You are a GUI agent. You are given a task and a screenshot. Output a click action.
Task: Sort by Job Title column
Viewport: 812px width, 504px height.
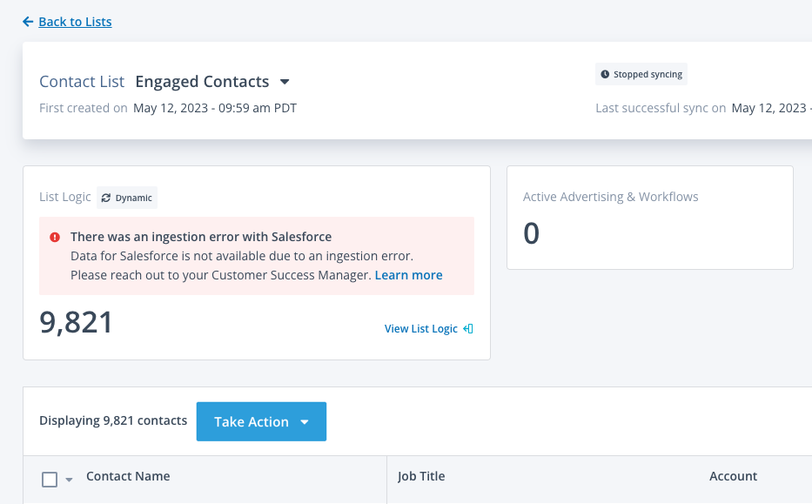coord(421,476)
